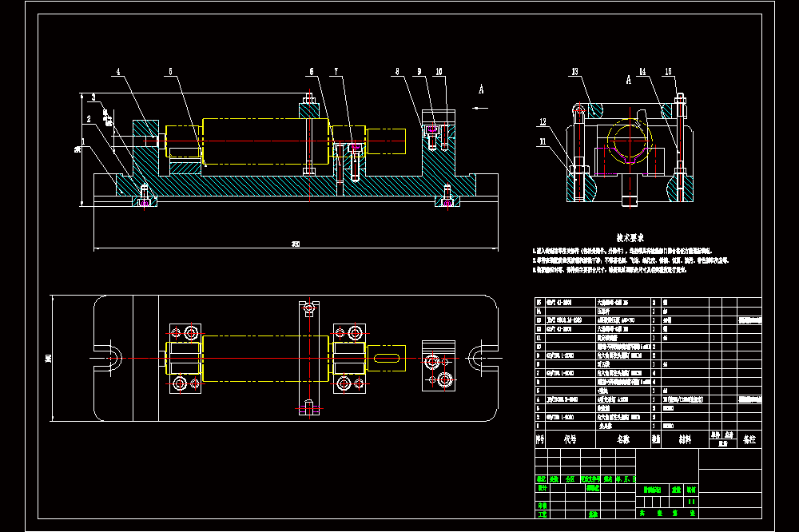Click the section view arrow labeled A

[480, 108]
